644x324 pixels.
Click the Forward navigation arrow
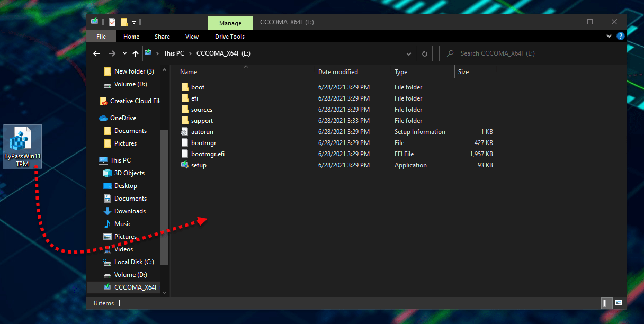pos(112,53)
